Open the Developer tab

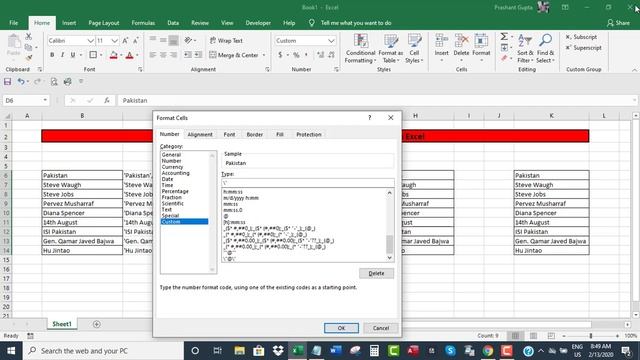[258, 23]
